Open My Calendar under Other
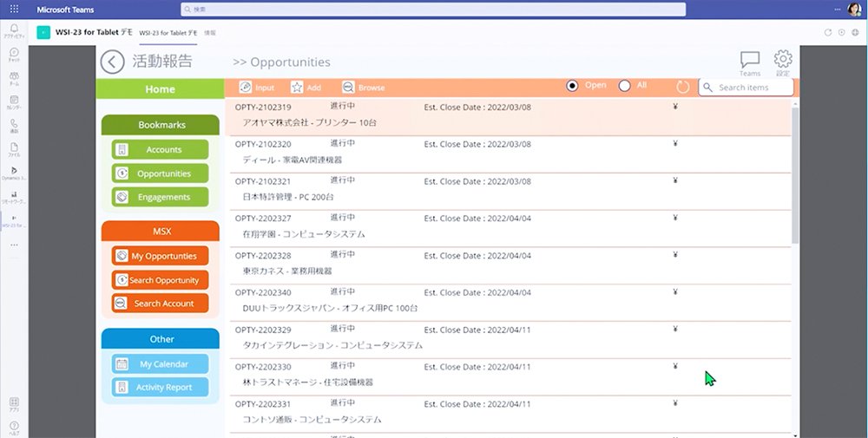The image size is (868, 438). [x=160, y=364]
